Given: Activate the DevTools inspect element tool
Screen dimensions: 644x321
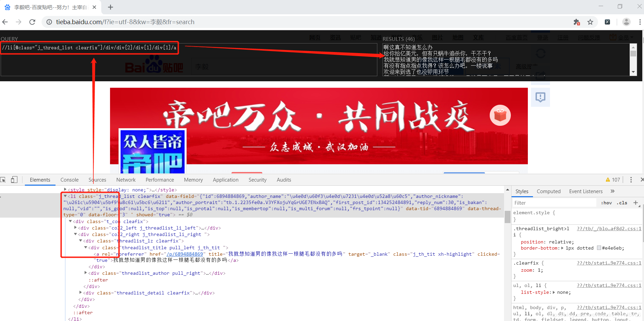Looking at the screenshot, I should 3,180.
